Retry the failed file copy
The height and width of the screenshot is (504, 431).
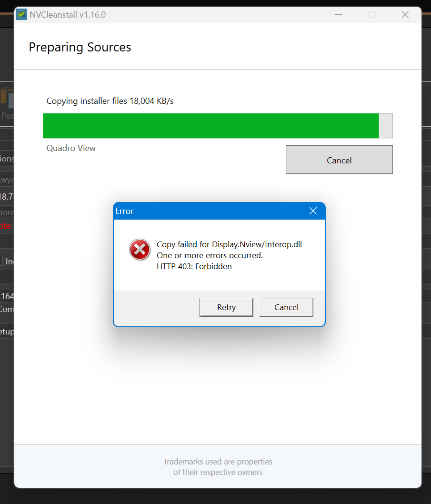coord(226,307)
